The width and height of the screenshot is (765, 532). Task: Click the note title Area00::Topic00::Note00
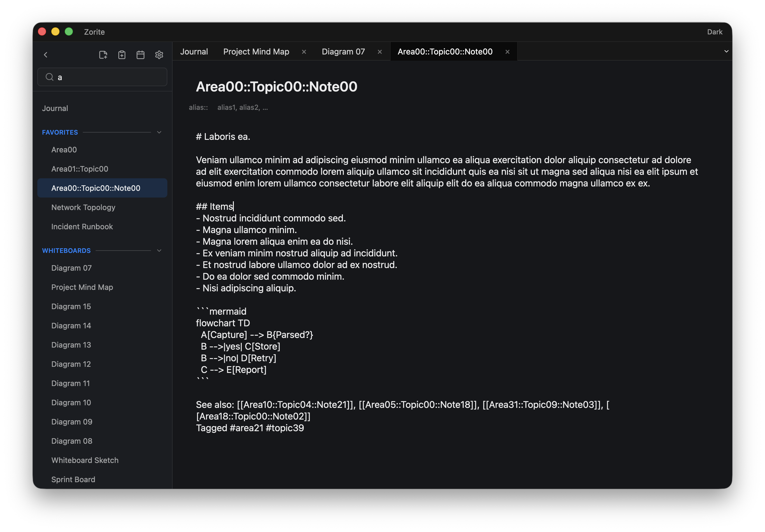(x=276, y=87)
